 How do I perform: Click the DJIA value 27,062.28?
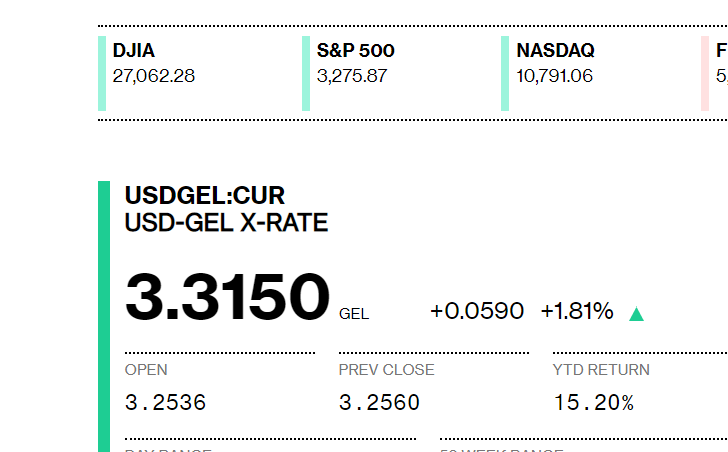(154, 75)
